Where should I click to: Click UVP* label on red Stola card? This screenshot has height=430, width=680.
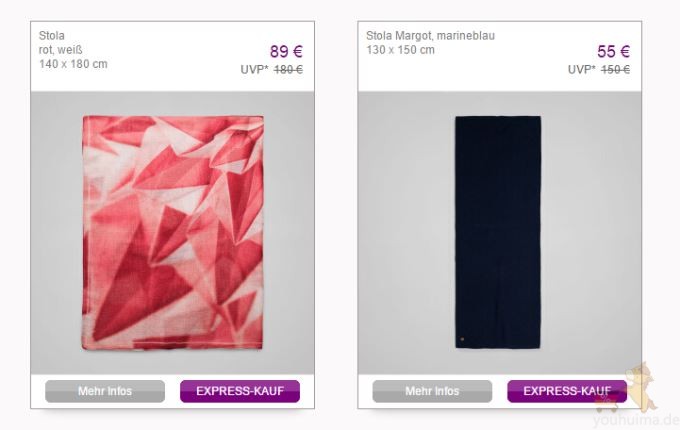tap(255, 69)
